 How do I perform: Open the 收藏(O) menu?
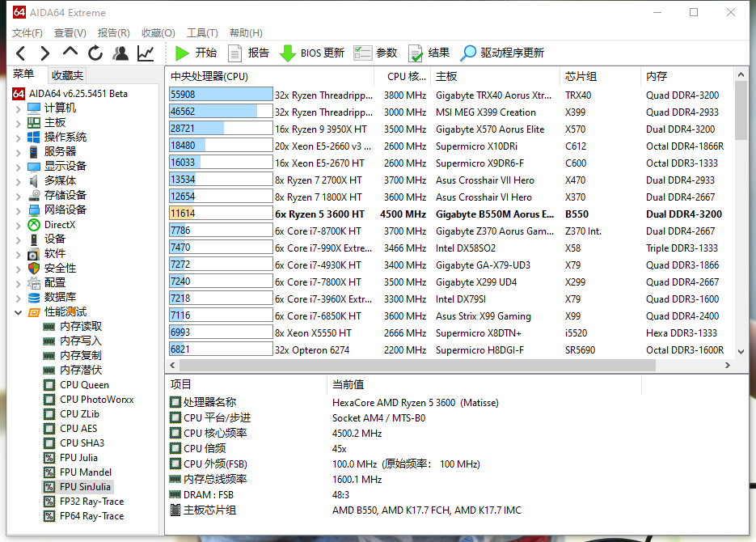coord(158,33)
